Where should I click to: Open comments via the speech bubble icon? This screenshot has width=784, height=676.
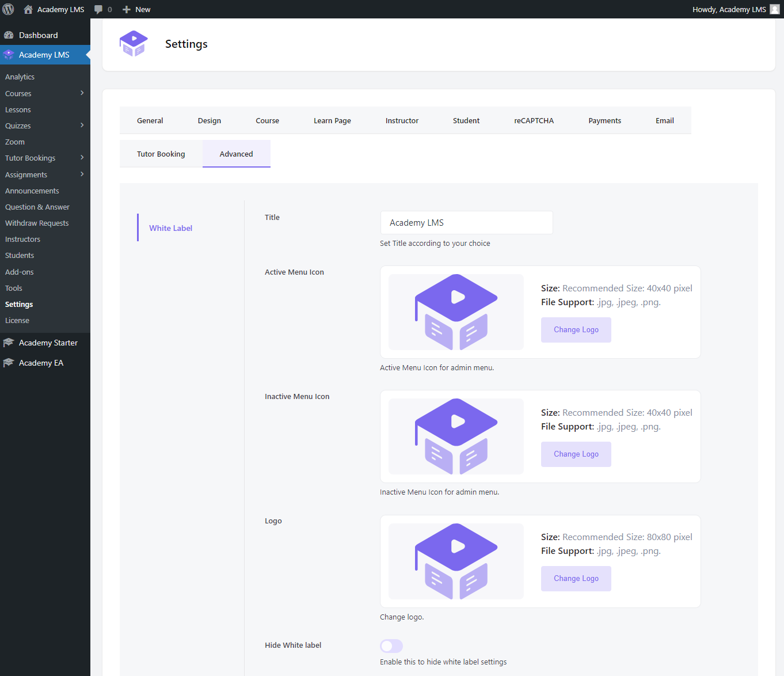coord(98,9)
